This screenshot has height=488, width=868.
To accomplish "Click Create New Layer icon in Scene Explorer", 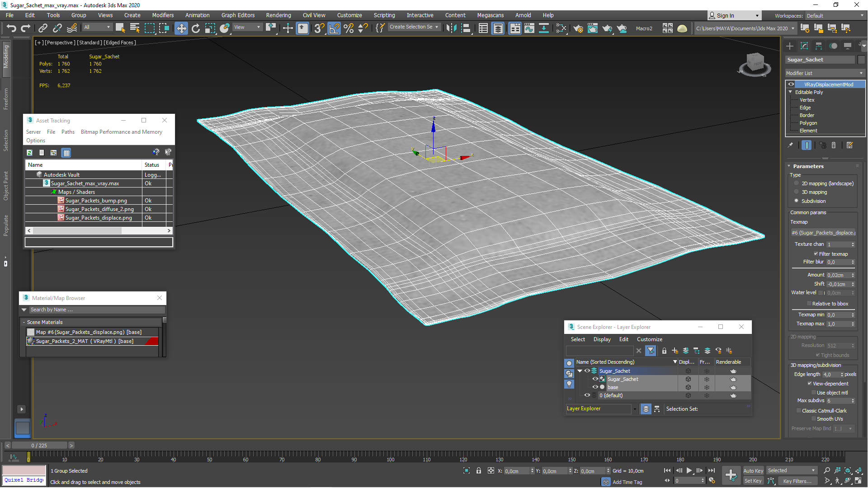I will click(675, 351).
